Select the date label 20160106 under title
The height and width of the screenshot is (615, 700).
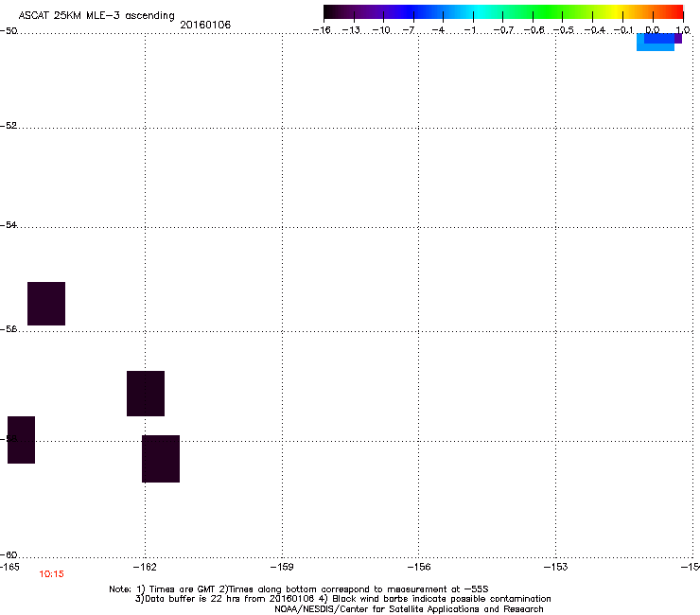coord(205,25)
